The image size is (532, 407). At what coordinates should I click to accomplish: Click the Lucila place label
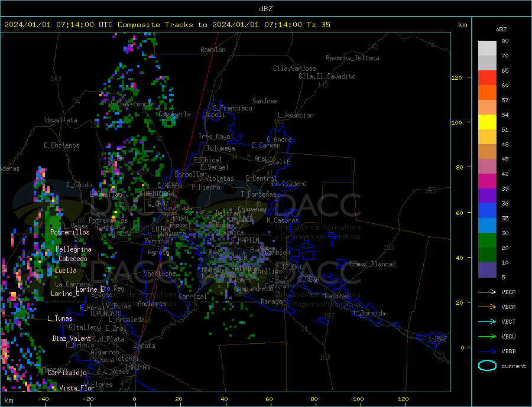pyautogui.click(x=66, y=271)
